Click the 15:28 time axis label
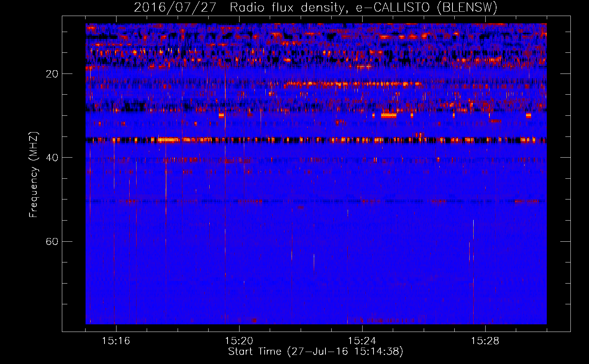Image resolution: width=589 pixels, height=364 pixels. coord(485,341)
